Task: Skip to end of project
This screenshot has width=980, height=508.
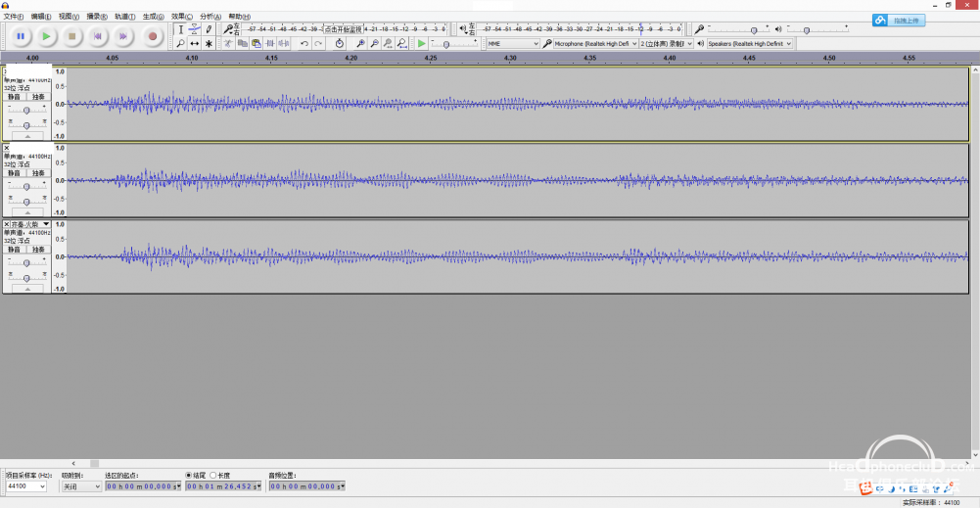Action: [123, 36]
